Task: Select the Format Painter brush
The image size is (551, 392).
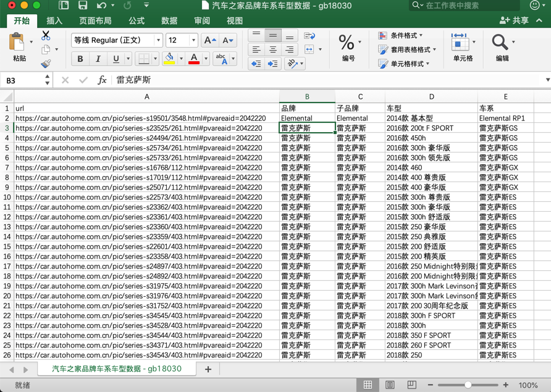Action: (46, 63)
